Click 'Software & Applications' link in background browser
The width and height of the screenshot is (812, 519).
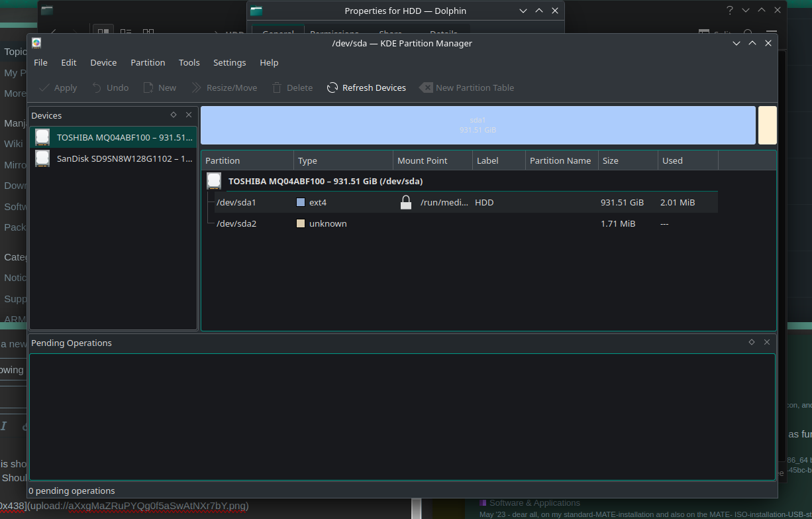tap(534, 503)
